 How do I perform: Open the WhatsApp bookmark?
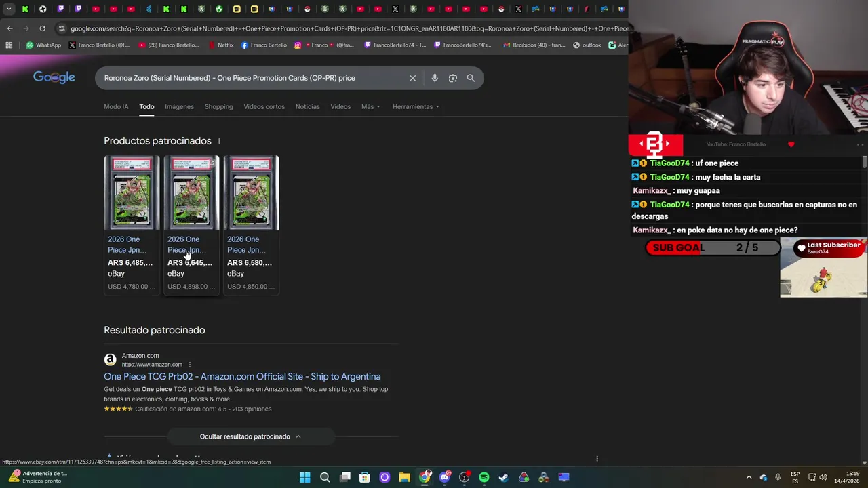click(x=43, y=45)
